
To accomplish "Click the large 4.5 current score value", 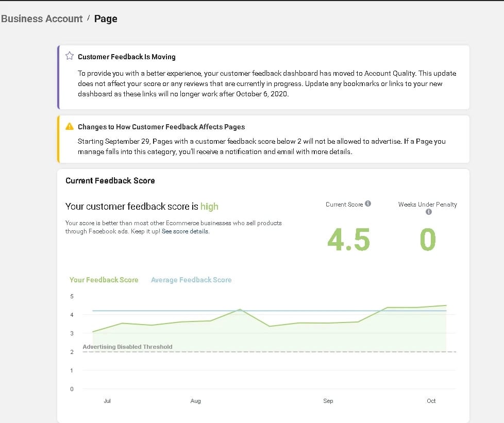I will [349, 240].
